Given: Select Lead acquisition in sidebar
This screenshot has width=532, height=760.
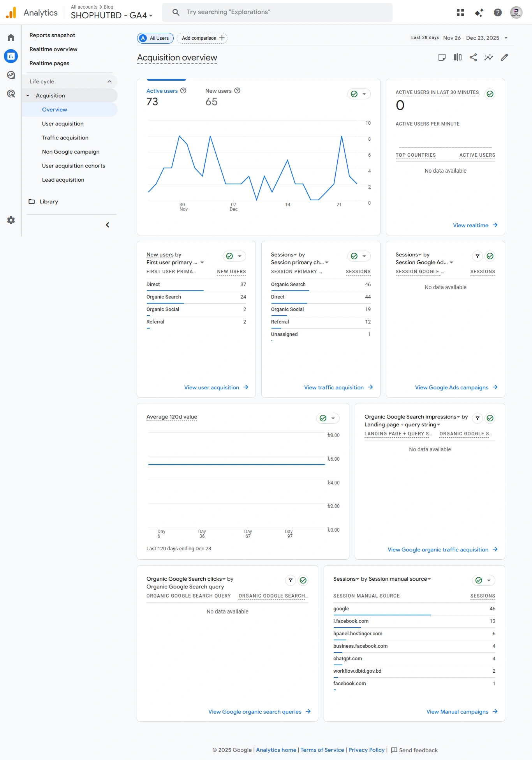Looking at the screenshot, I should click(63, 180).
